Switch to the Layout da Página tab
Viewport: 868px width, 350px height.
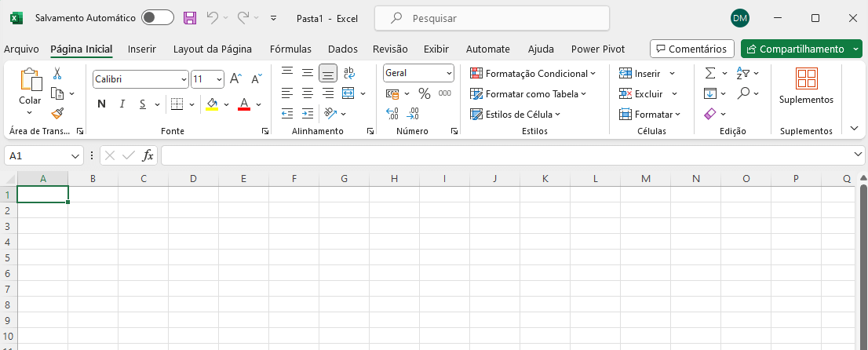tap(213, 49)
